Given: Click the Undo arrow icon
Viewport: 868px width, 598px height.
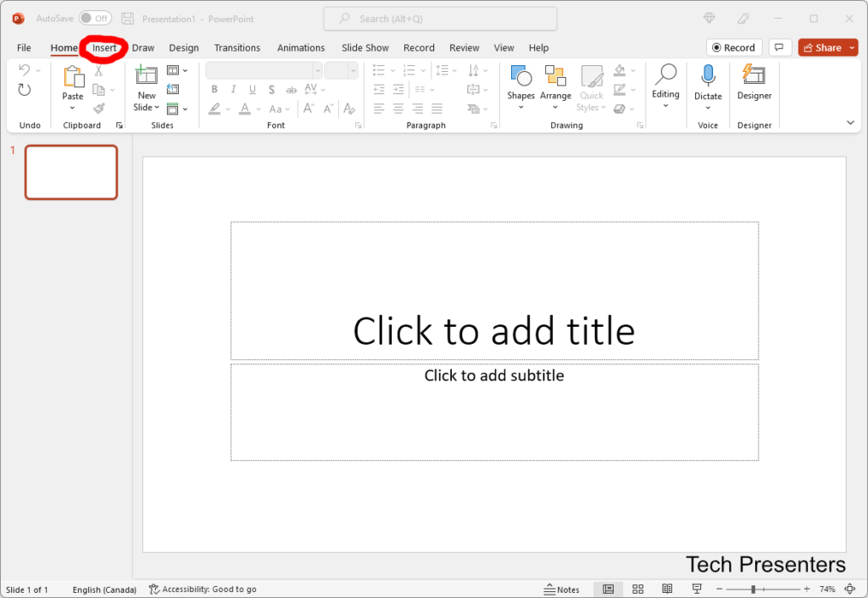Looking at the screenshot, I should (x=25, y=69).
